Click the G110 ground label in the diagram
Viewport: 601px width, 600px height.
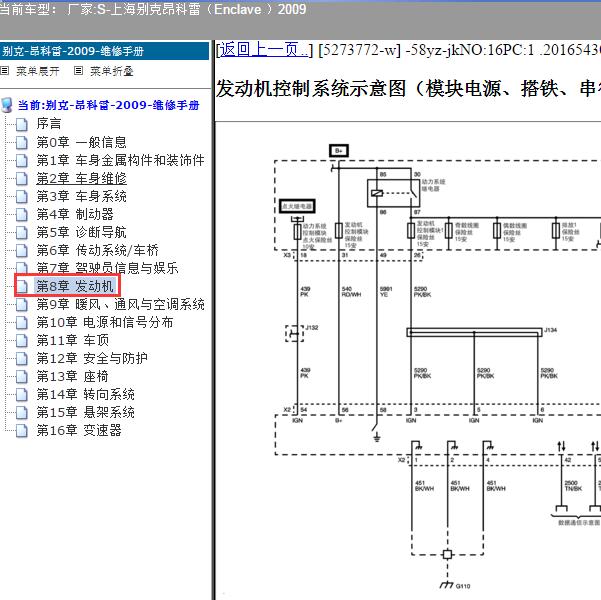point(463,586)
